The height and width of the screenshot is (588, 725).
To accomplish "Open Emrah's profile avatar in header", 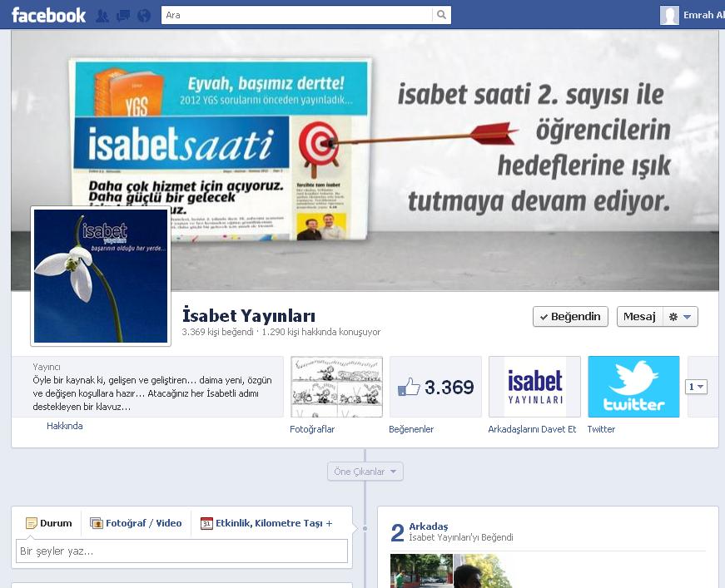I will (x=669, y=15).
